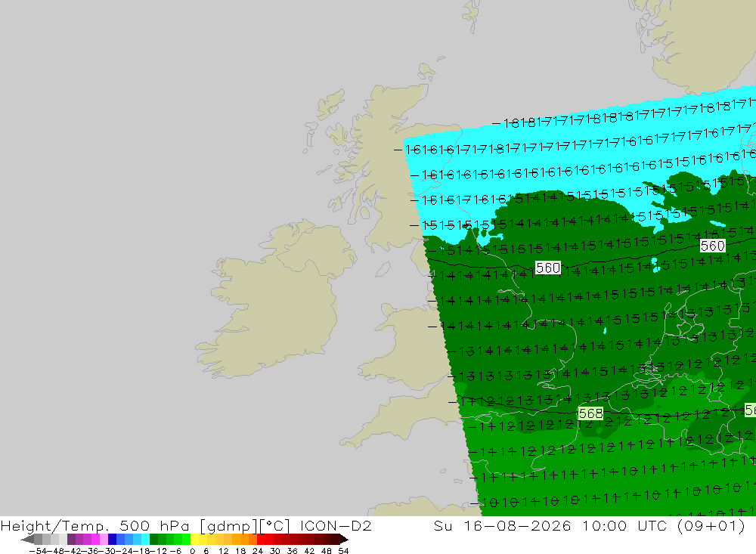Click the '0' legend value

pos(192,551)
